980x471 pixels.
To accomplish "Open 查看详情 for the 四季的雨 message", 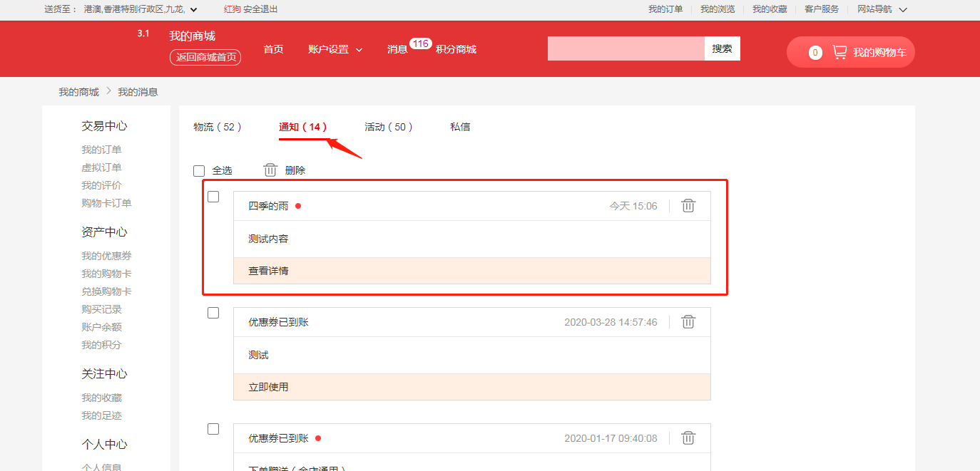I will (268, 271).
